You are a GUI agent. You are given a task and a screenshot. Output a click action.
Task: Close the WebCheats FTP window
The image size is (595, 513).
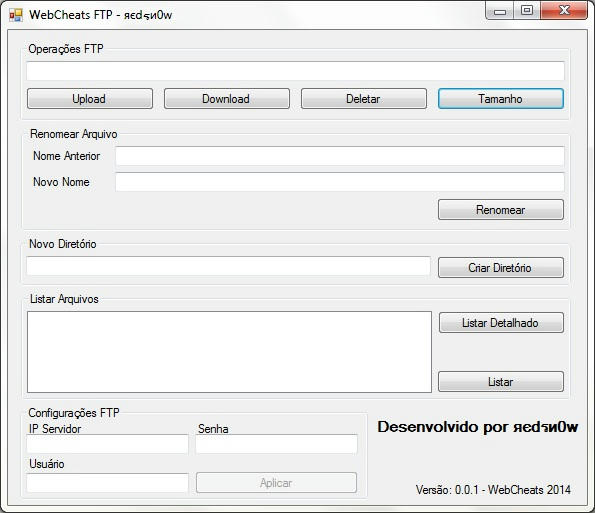pyautogui.click(x=564, y=10)
